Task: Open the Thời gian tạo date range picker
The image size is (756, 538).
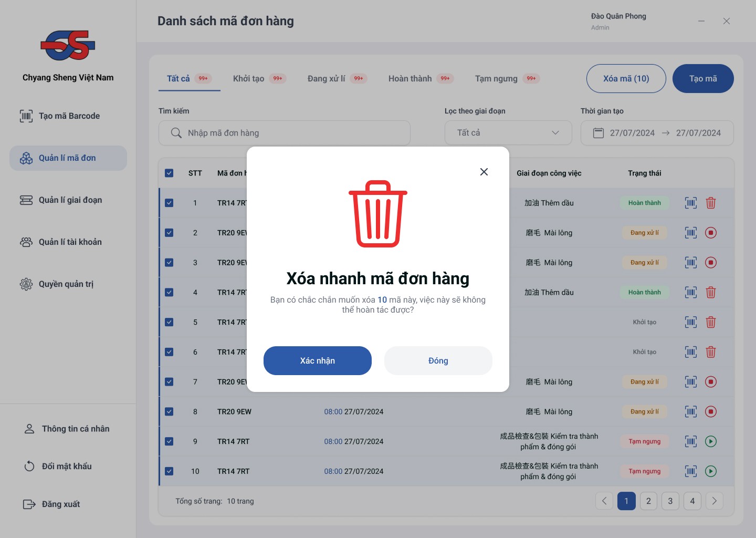Action: pyautogui.click(x=657, y=133)
